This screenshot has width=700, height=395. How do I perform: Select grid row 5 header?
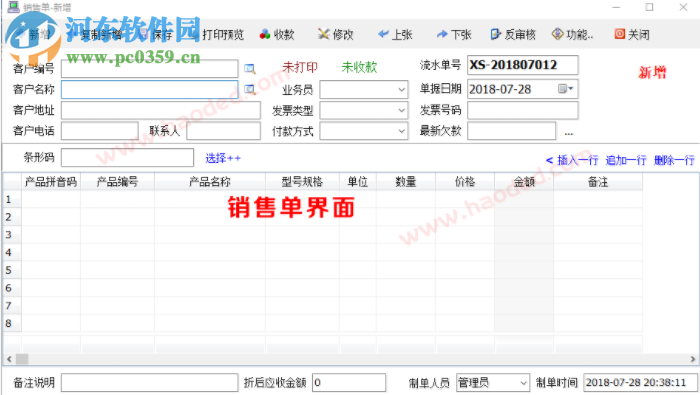click(12, 270)
